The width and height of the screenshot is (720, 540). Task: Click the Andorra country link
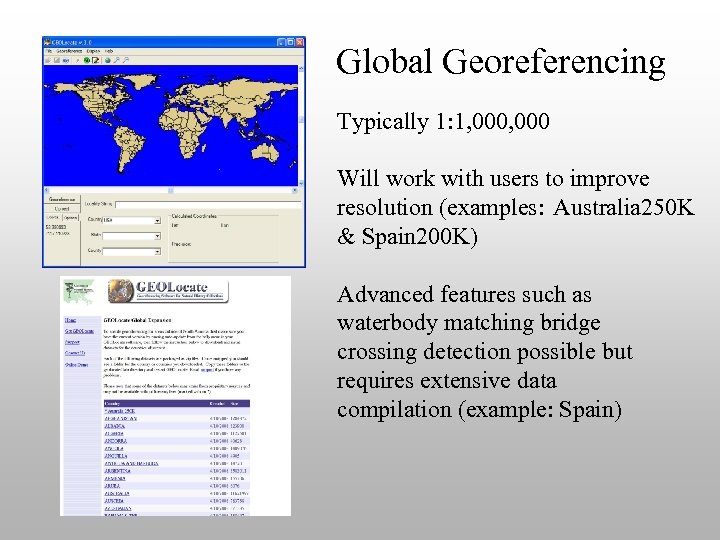tap(116, 441)
